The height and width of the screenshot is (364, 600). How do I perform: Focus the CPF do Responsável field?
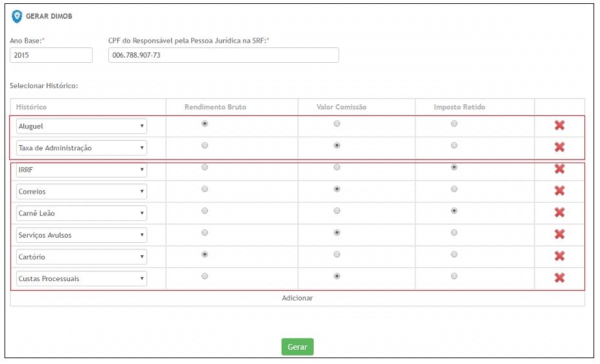pos(224,56)
